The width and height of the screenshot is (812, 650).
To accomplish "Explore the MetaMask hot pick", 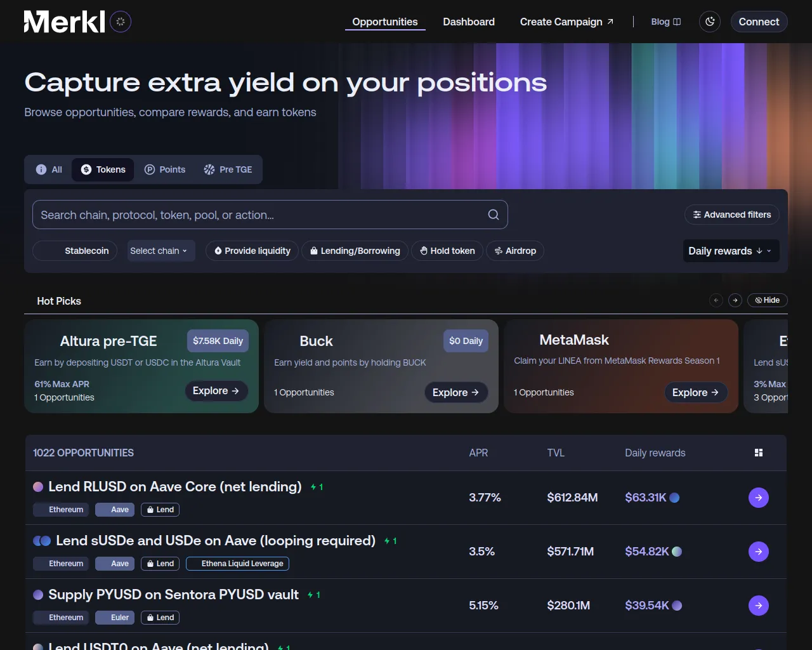I will pos(695,393).
